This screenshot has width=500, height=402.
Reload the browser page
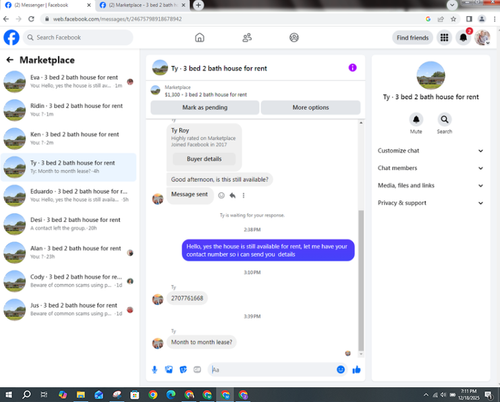[x=31, y=19]
